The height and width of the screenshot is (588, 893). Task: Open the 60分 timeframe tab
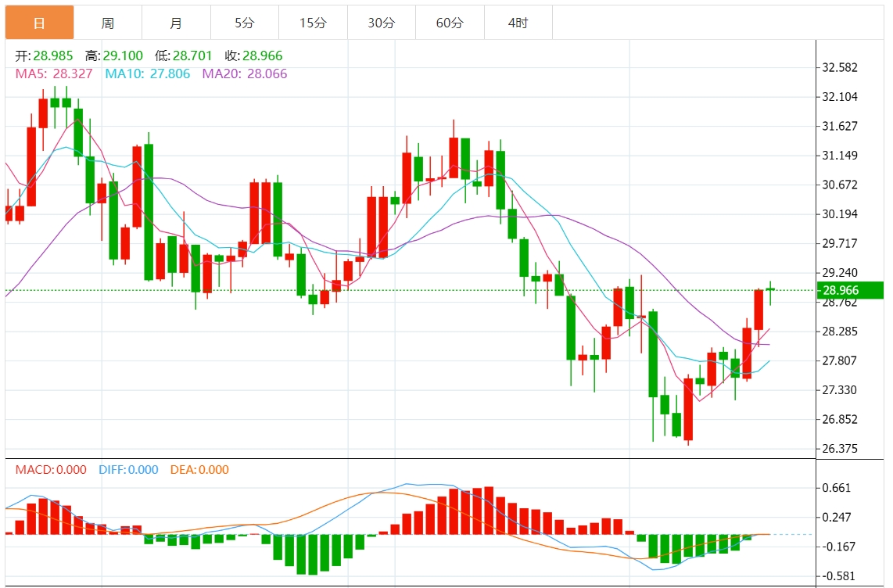[450, 23]
